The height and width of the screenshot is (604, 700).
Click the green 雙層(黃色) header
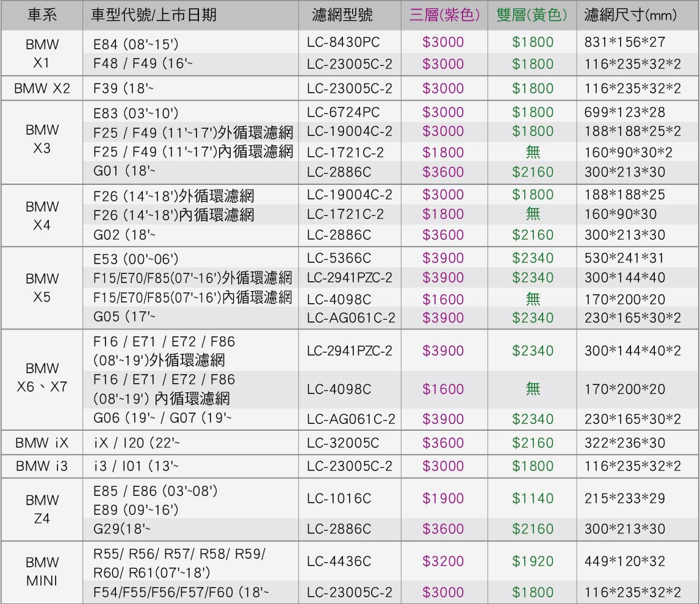pos(532,15)
